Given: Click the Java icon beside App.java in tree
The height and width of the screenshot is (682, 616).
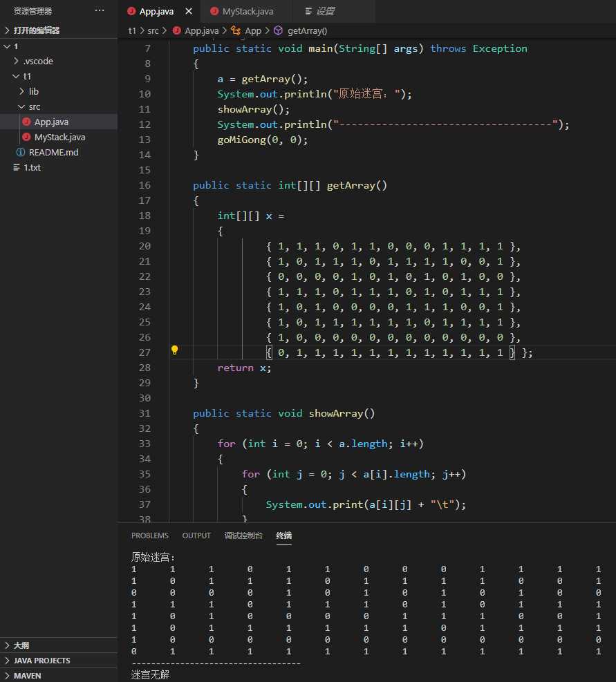Looking at the screenshot, I should 26,122.
